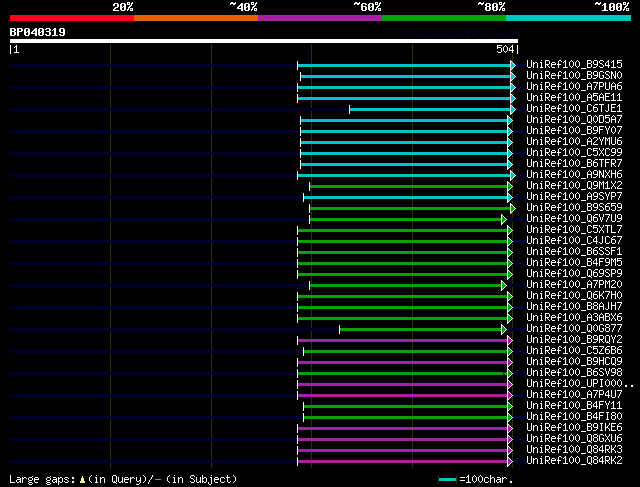Image resolution: width=640 pixels, height=487 pixels.
Task: Click the green alignment bar for UniRef100_Q0G877
Action: (x=420, y=329)
